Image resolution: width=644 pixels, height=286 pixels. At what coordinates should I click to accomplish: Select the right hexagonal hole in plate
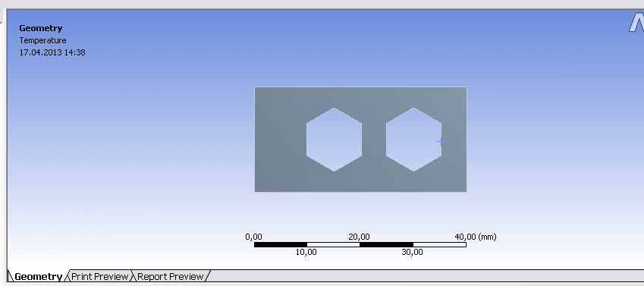413,140
